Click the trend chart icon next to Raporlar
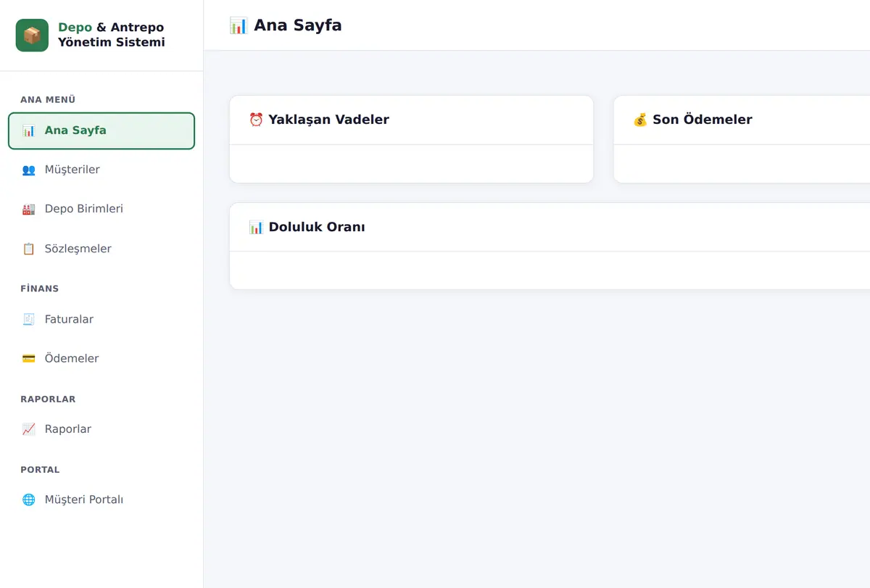Image resolution: width=870 pixels, height=588 pixels. [28, 429]
